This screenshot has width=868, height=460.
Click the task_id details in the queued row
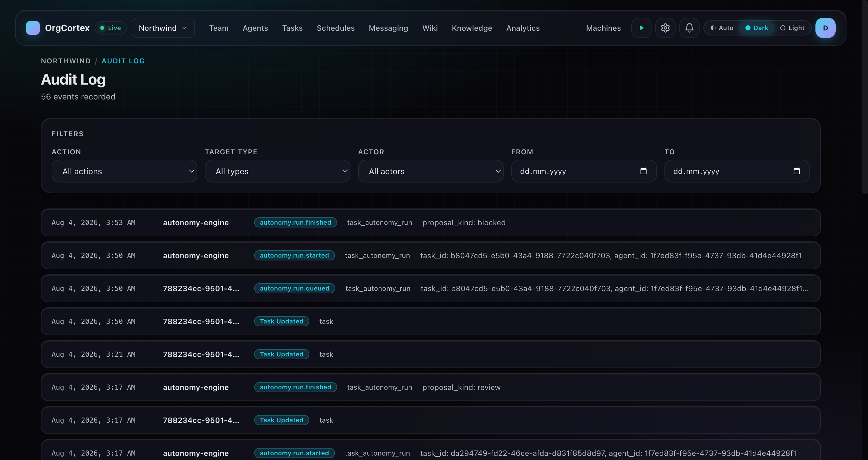click(614, 288)
